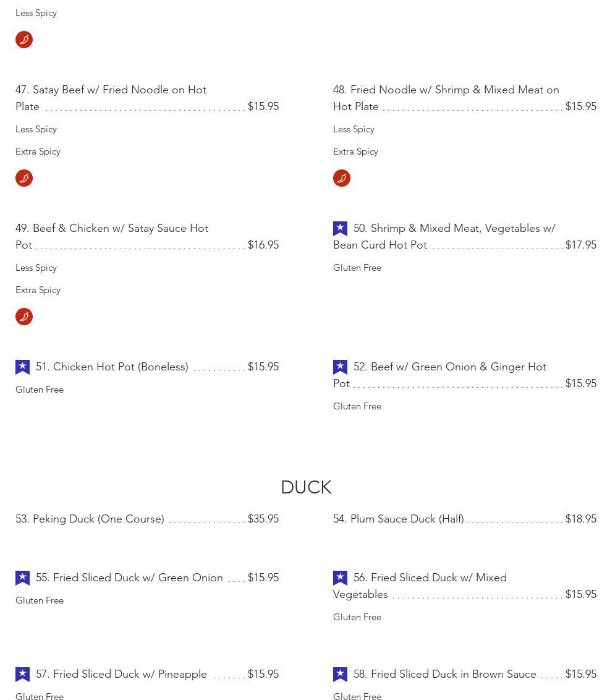Image resolution: width=602 pixels, height=700 pixels.
Task: Select Less Spicy under Satay Beef Fried Noodle
Action: (x=36, y=129)
